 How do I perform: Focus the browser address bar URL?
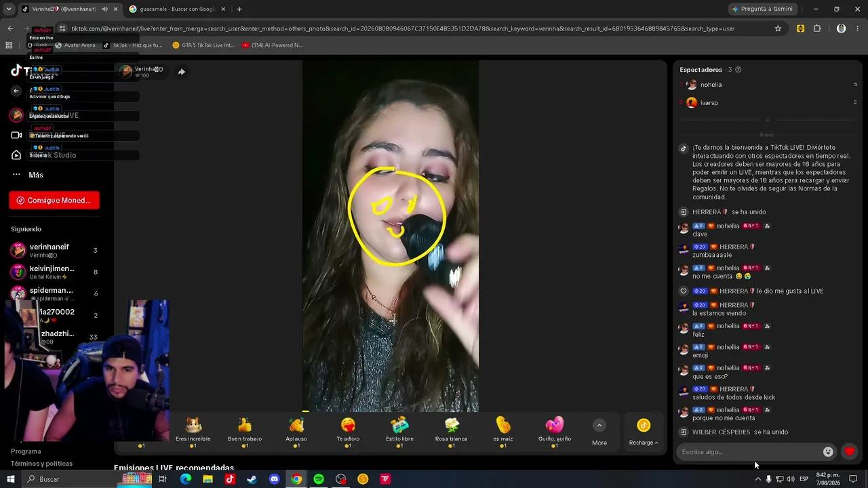coord(403,28)
